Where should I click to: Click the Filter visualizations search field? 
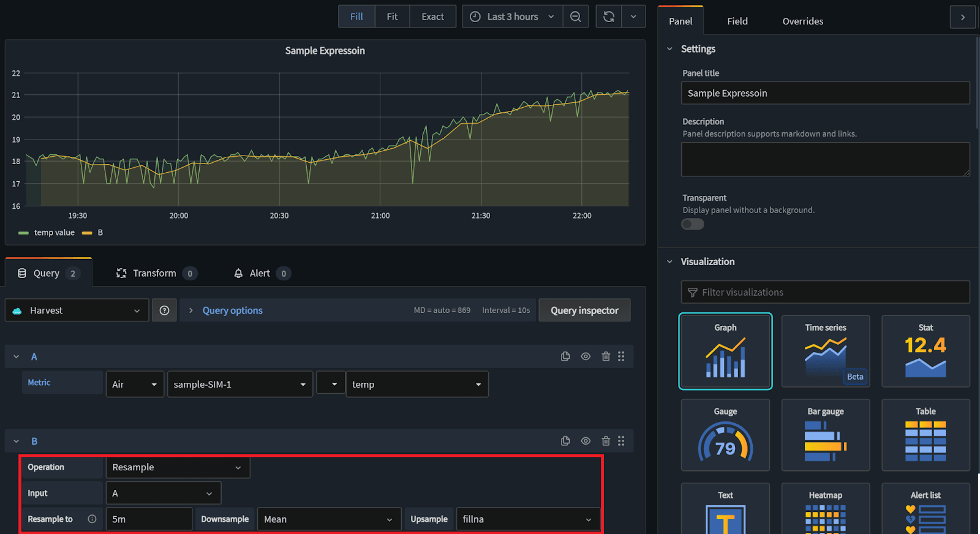(x=825, y=292)
